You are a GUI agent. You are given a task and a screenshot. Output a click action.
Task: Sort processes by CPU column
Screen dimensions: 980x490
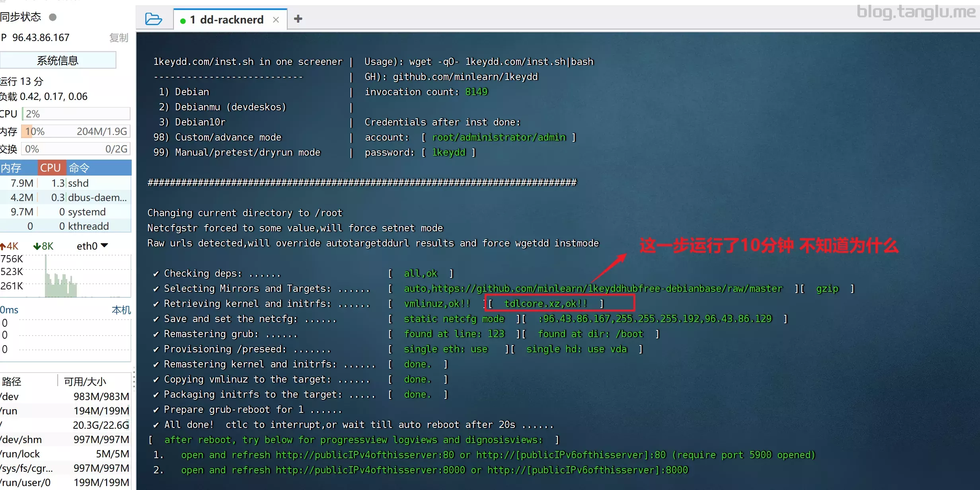coord(51,168)
